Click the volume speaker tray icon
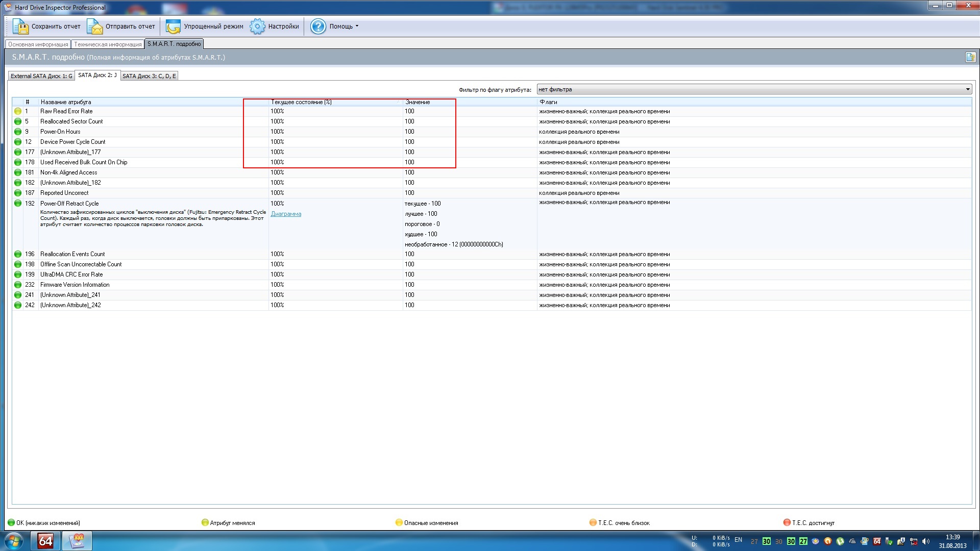Screen dimensions: 980x551 [x=926, y=541]
